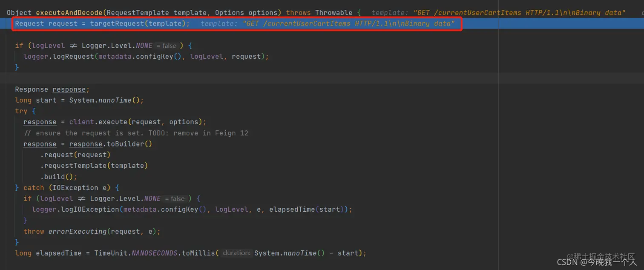Click the executeAndDecode method name
The height and width of the screenshot is (270, 644).
pyautogui.click(x=69, y=13)
